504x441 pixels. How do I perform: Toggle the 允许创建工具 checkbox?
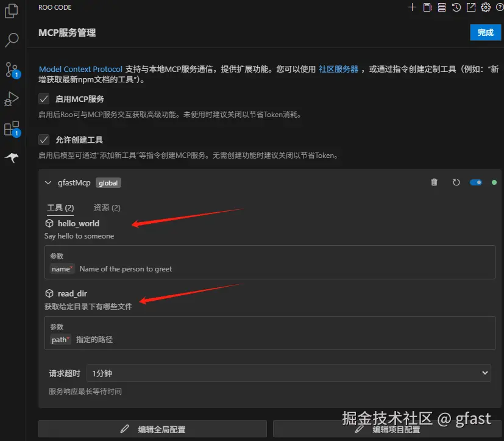click(44, 140)
